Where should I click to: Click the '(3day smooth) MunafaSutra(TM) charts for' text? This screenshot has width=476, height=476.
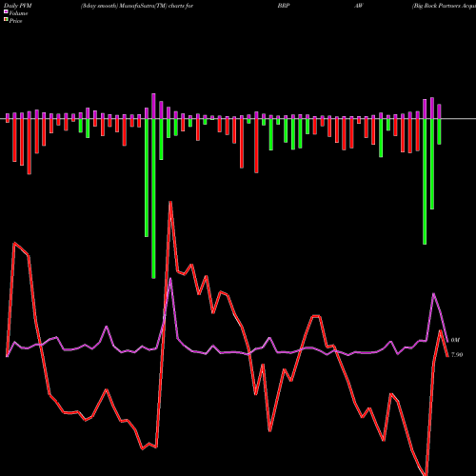[x=137, y=6]
